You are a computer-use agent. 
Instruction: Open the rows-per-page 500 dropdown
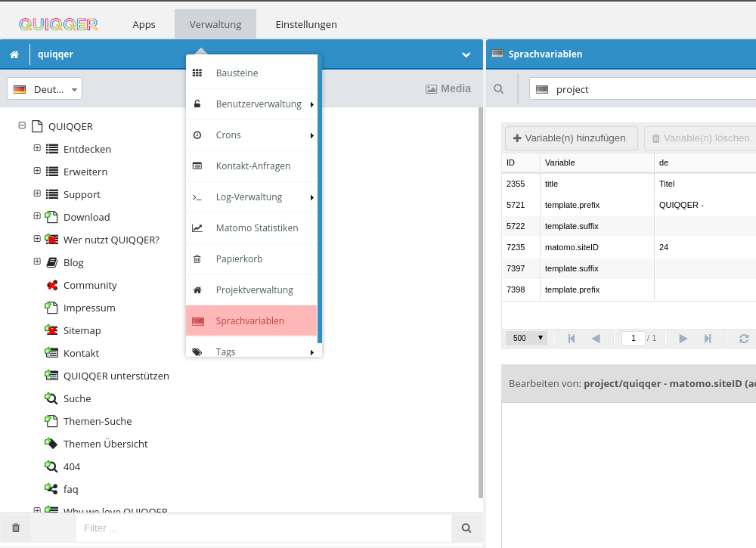click(x=526, y=338)
